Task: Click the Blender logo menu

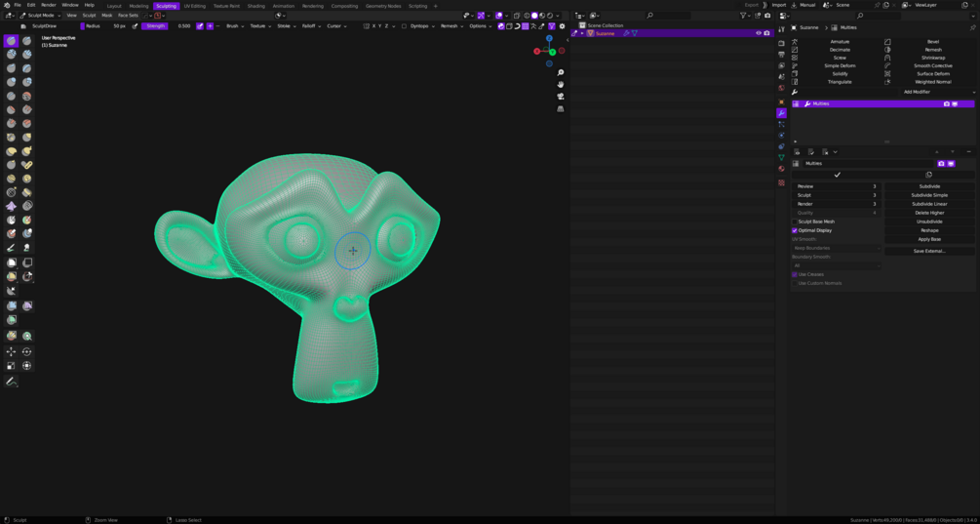Action: coord(6,5)
